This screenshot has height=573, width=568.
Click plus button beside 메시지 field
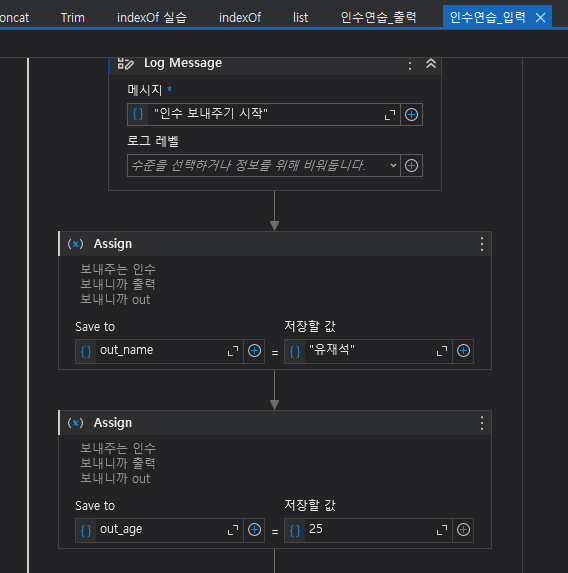point(411,114)
